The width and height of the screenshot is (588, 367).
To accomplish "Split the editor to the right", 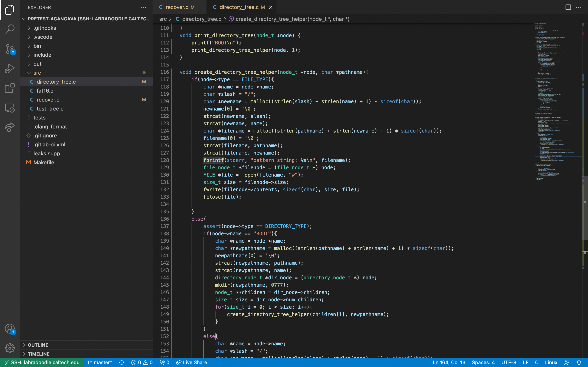I will pos(568,7).
